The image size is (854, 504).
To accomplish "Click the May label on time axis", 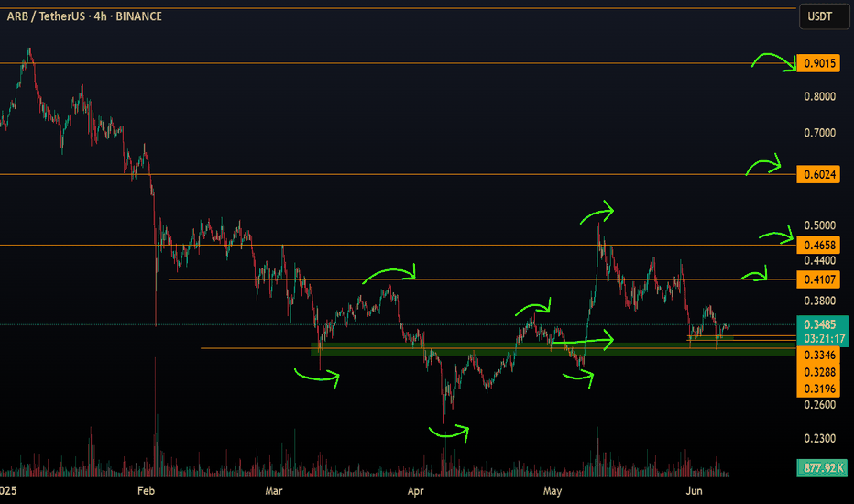I will (553, 491).
